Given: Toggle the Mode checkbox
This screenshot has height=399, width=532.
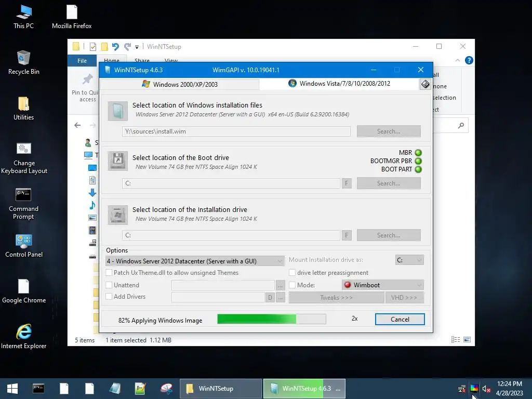Looking at the screenshot, I should point(292,285).
